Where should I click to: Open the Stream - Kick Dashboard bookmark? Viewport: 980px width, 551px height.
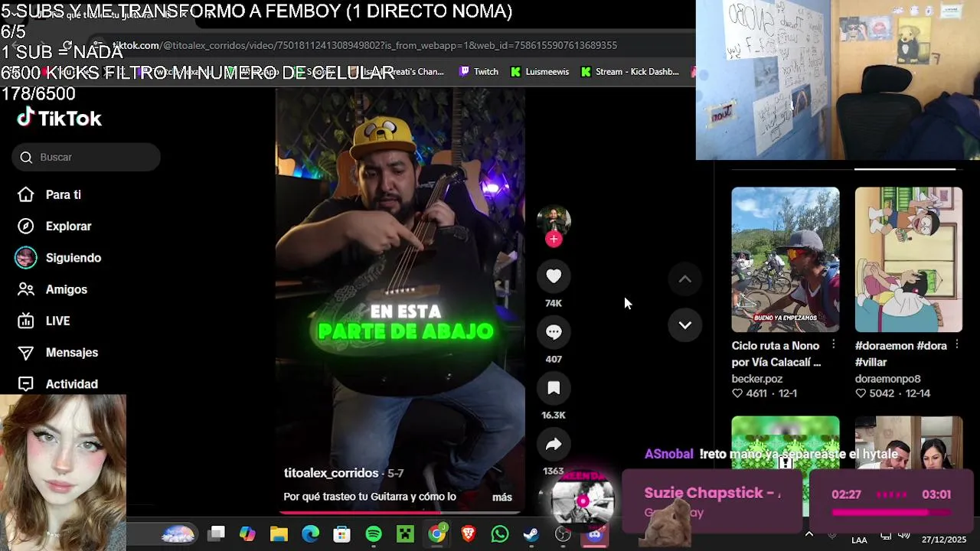tap(630, 72)
